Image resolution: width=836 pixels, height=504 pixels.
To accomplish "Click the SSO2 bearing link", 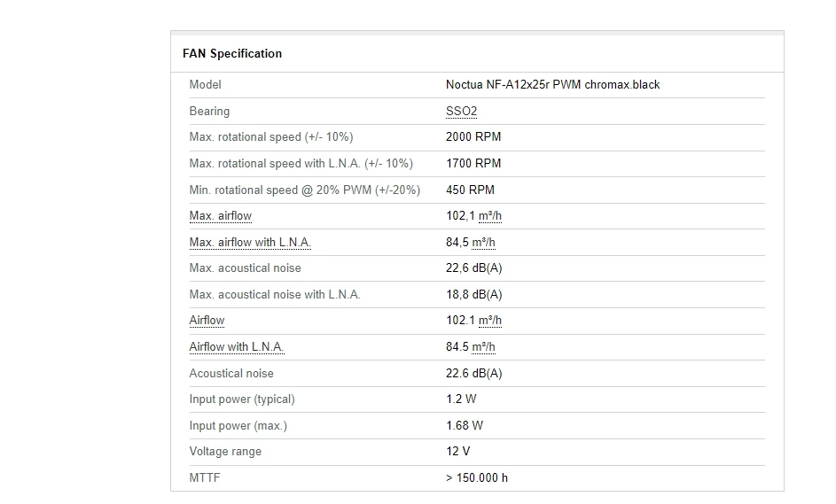I will (461, 112).
